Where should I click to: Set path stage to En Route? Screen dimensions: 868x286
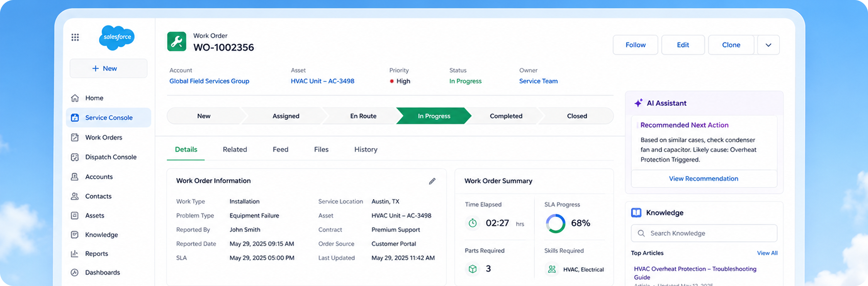[363, 116]
